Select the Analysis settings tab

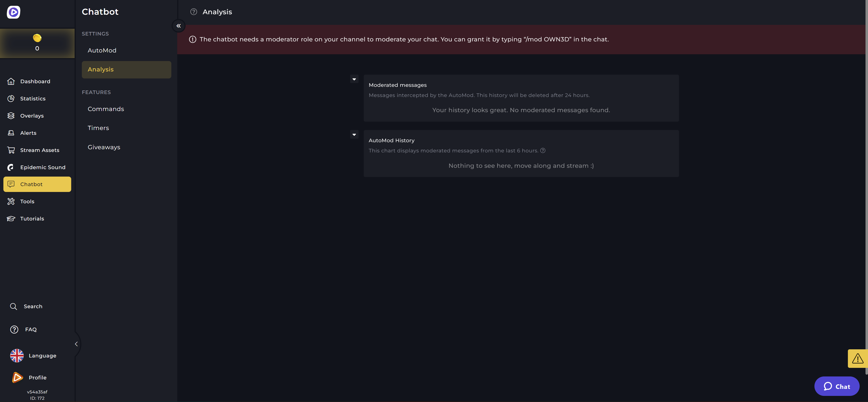pos(100,69)
